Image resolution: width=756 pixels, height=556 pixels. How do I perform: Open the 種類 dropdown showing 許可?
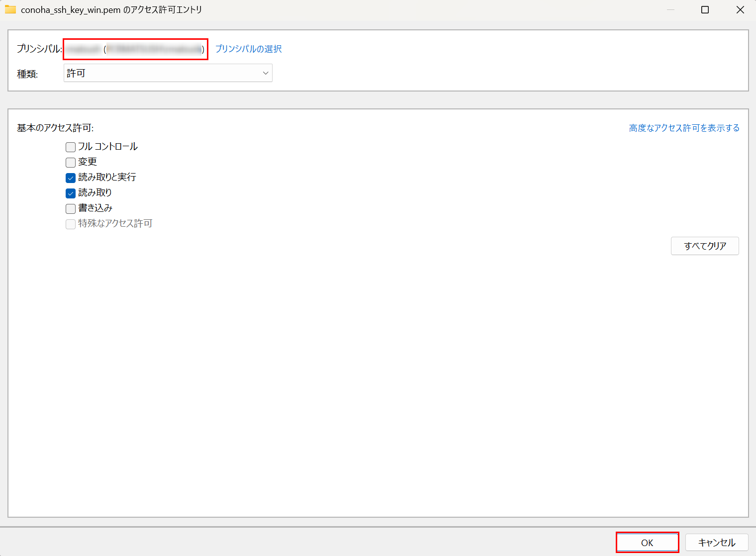[x=168, y=73]
